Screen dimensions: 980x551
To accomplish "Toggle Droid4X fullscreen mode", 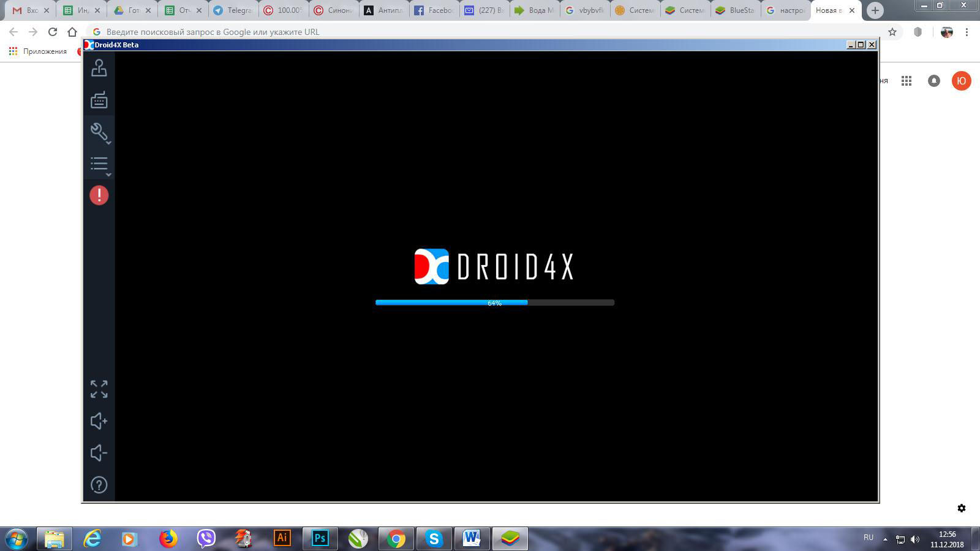I will (99, 389).
